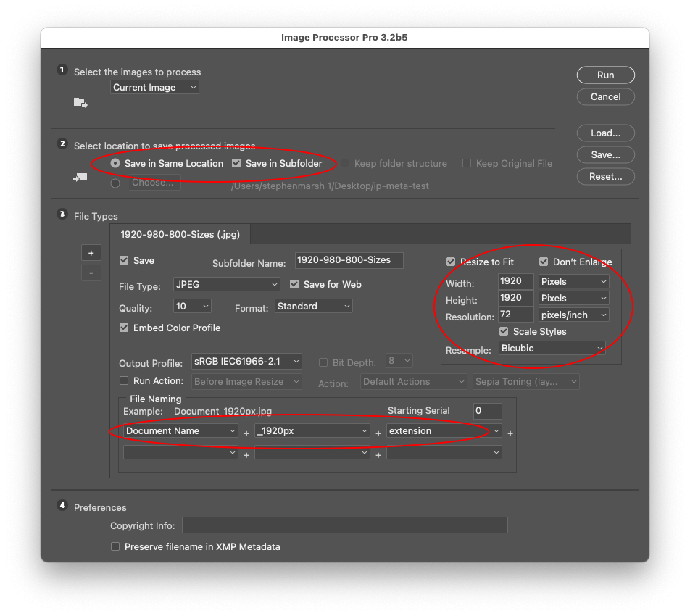Toggle the Save in Subfolder checkbox
The width and height of the screenshot is (690, 616).
click(236, 163)
